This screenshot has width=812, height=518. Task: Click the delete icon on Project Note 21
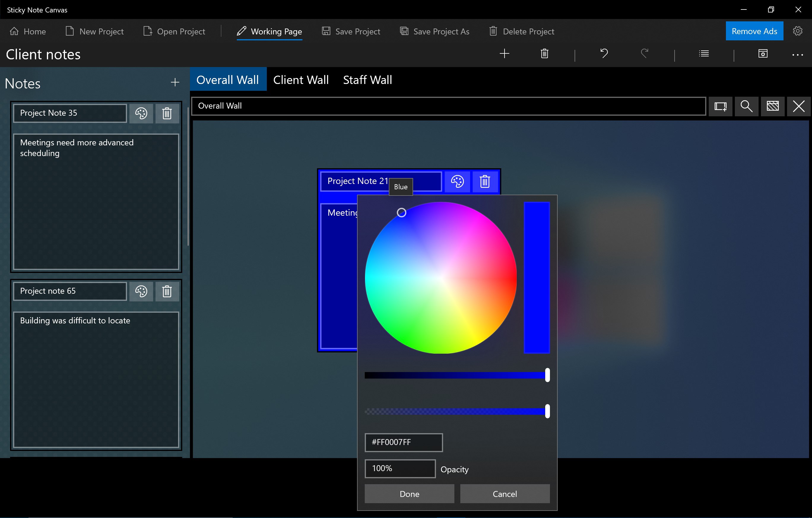point(485,181)
